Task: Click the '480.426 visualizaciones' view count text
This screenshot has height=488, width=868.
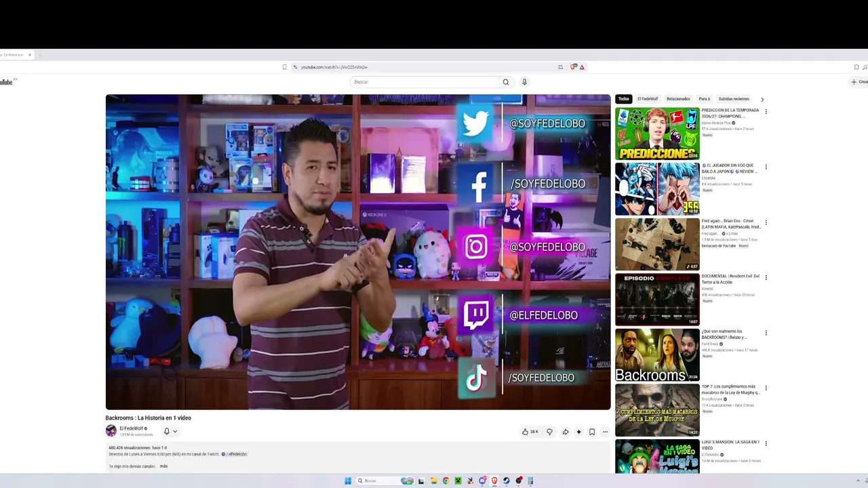Action: (x=130, y=448)
